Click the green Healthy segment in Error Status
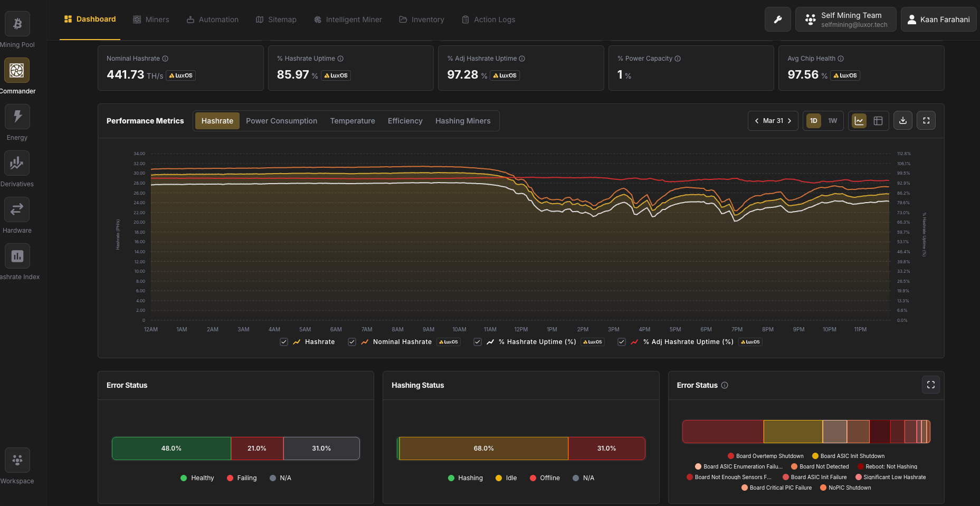Viewport: 980px width, 506px height. 171,448
